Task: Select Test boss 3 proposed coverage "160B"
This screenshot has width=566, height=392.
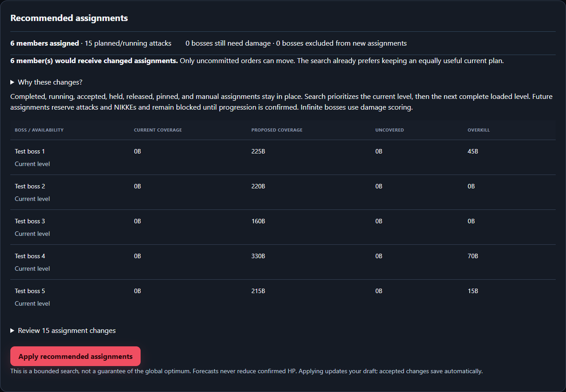Action: point(258,221)
